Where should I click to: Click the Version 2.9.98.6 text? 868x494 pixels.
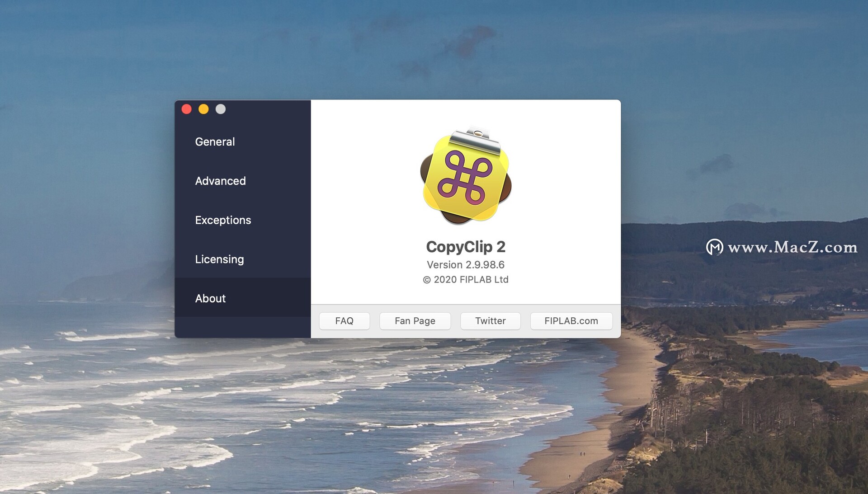tap(466, 265)
